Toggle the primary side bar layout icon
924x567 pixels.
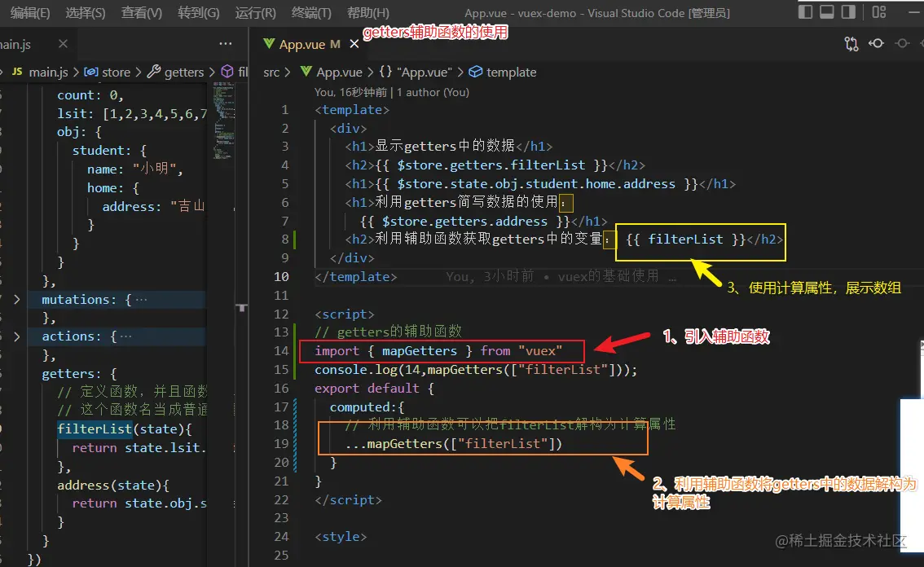805,11
